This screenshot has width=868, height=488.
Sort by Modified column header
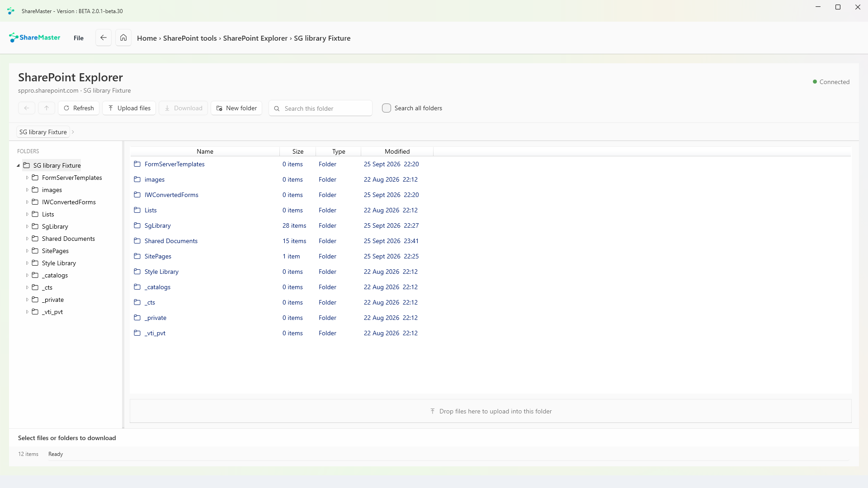[397, 151]
